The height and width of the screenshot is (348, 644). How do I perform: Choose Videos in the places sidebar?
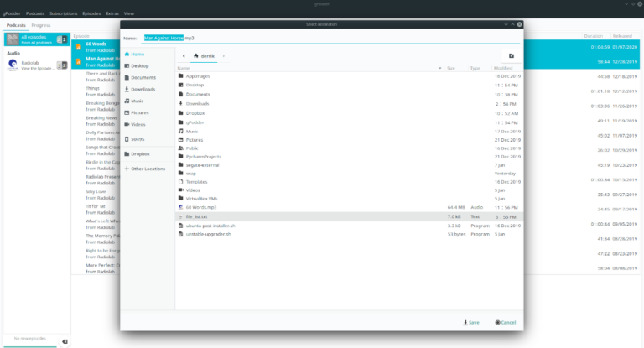tap(138, 124)
